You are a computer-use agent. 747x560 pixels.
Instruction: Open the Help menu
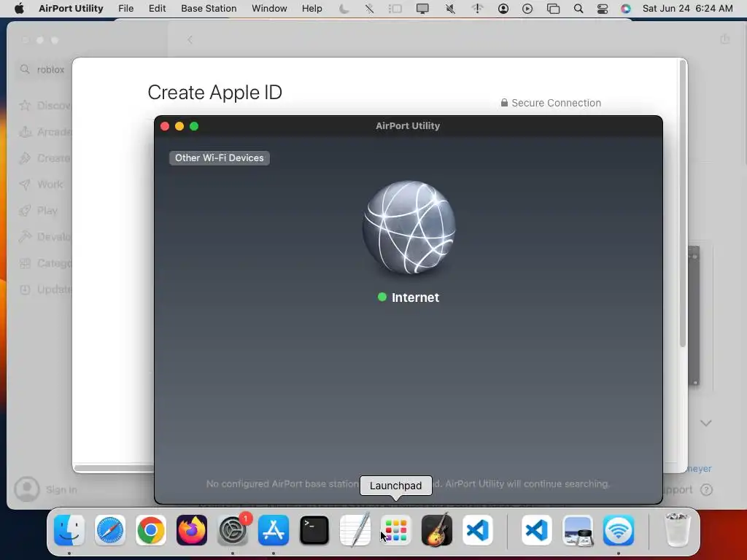click(x=312, y=9)
